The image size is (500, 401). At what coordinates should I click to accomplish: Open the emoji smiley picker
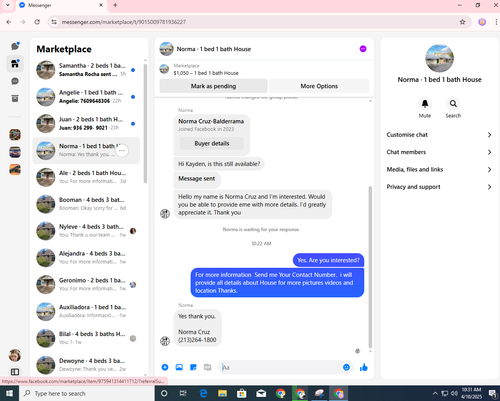click(346, 367)
